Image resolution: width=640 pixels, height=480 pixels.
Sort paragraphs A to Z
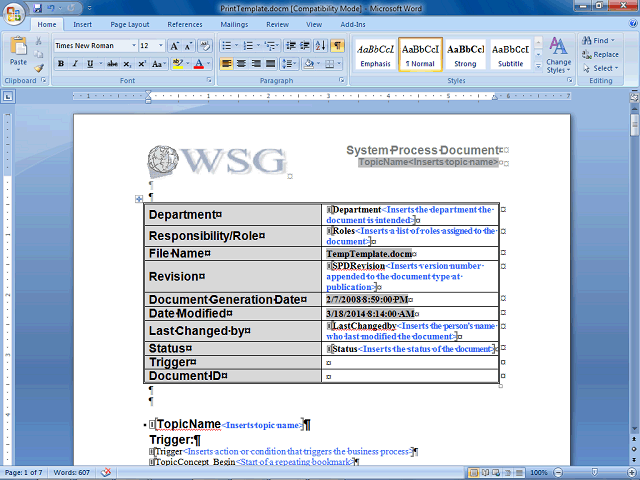321,46
